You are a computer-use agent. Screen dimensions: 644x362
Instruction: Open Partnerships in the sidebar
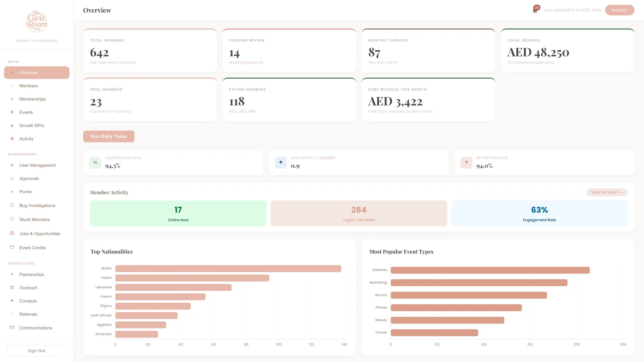click(x=36, y=274)
